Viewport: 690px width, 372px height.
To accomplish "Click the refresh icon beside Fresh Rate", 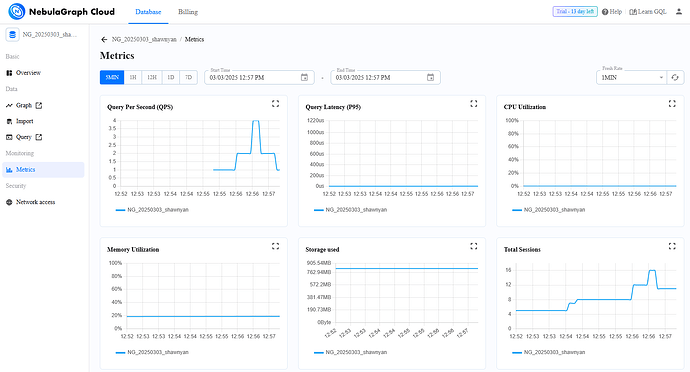I will pos(675,77).
